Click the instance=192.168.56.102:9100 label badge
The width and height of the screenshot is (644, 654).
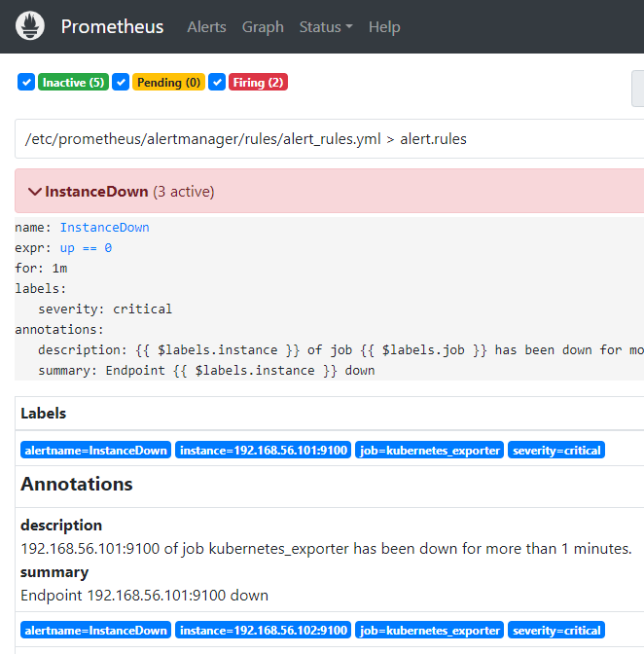[264, 630]
